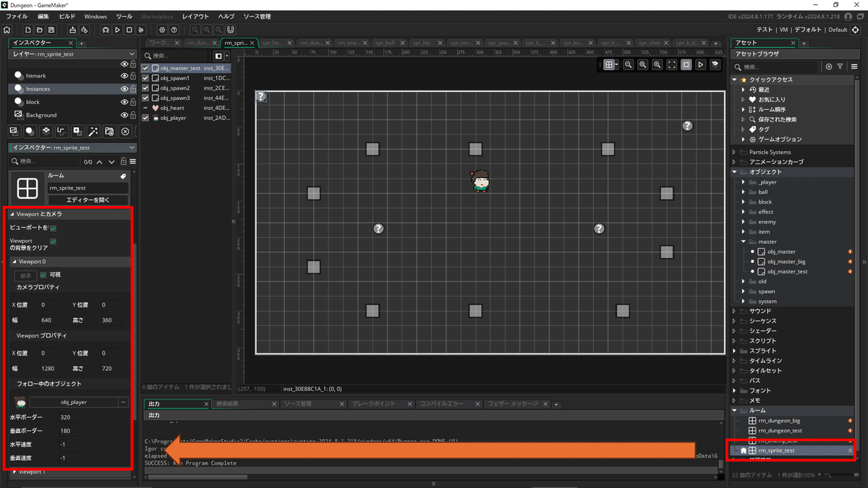
Task: Collapse the Viewport and Camera section
Action: coord(12,215)
